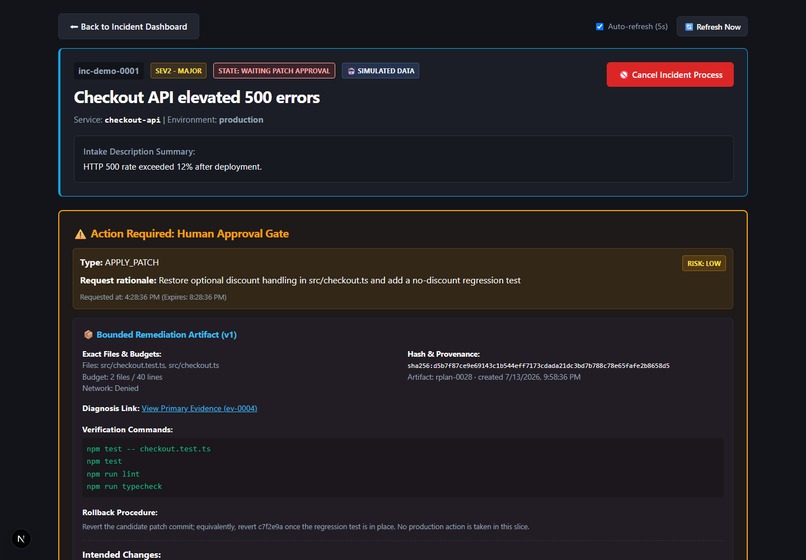Go back to Incident Dashboard
The image size is (806, 560).
click(x=129, y=26)
